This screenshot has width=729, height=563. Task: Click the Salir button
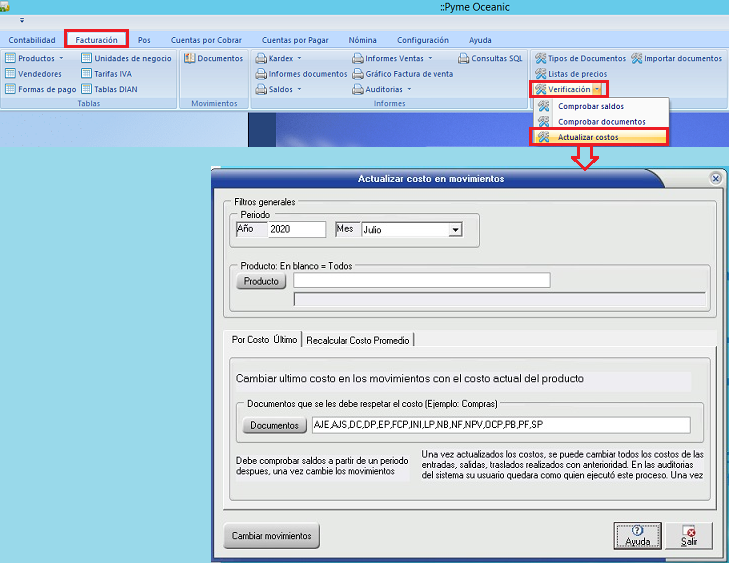pyautogui.click(x=689, y=535)
